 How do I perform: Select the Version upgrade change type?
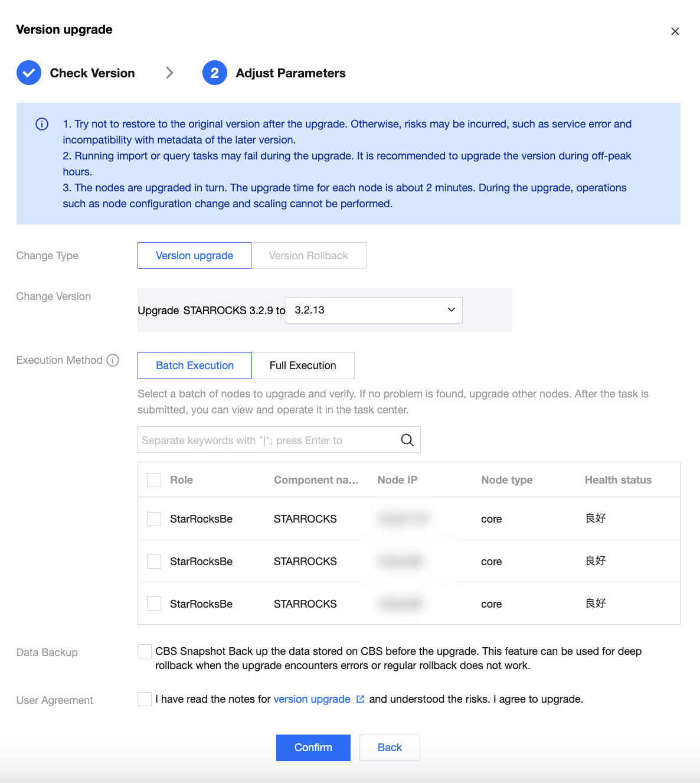coord(194,256)
